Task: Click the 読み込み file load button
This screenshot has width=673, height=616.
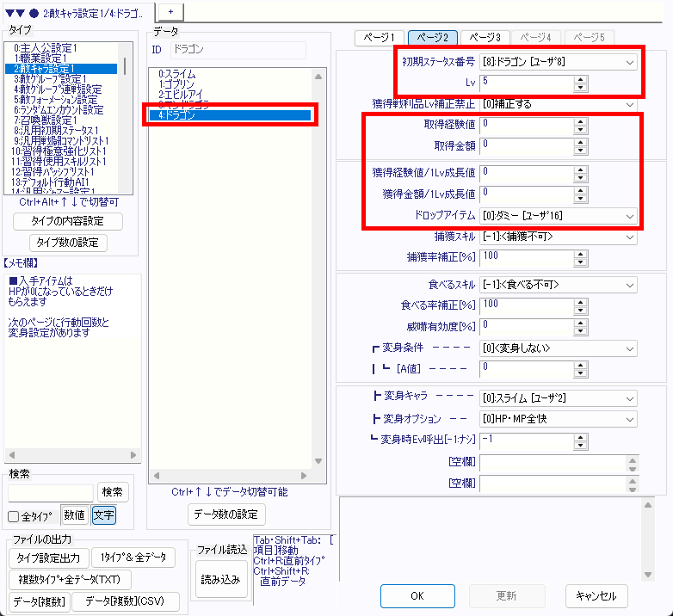Action: tap(220, 580)
